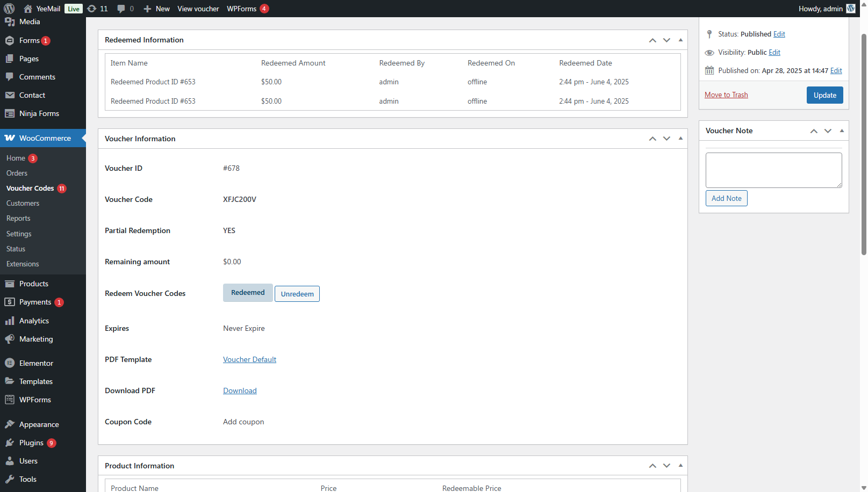This screenshot has height=492, width=868.
Task: Click View voucher in admin bar
Action: (198, 9)
